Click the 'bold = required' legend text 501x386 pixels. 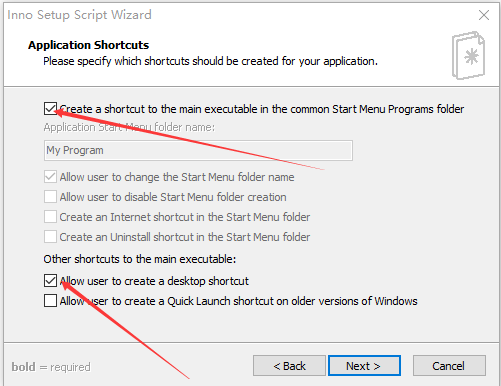[51, 367]
